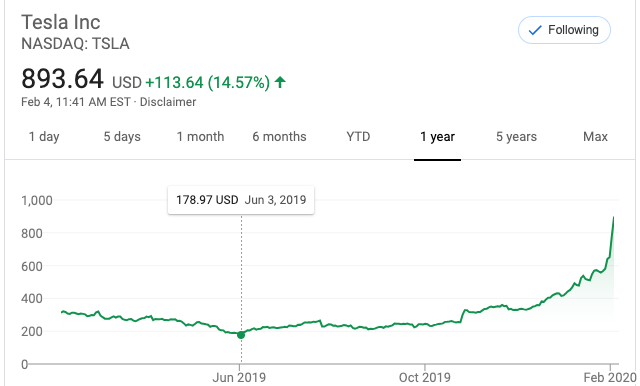The height and width of the screenshot is (386, 640).
Task: Click the green Jun 3 data point
Action: (x=241, y=335)
